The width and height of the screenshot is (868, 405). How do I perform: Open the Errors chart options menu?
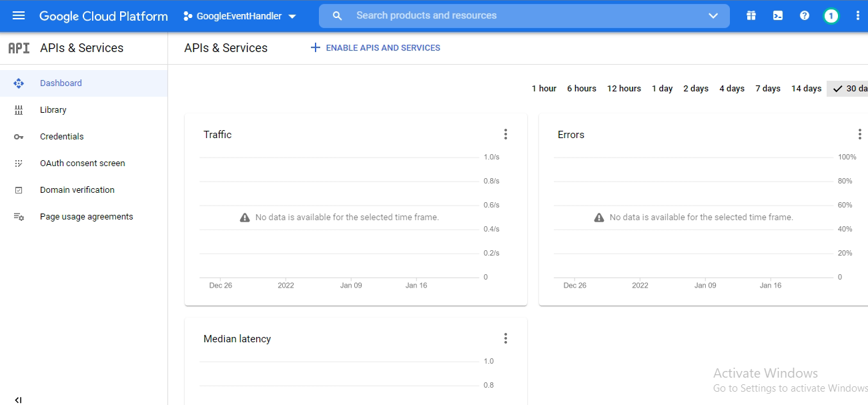[x=860, y=135]
